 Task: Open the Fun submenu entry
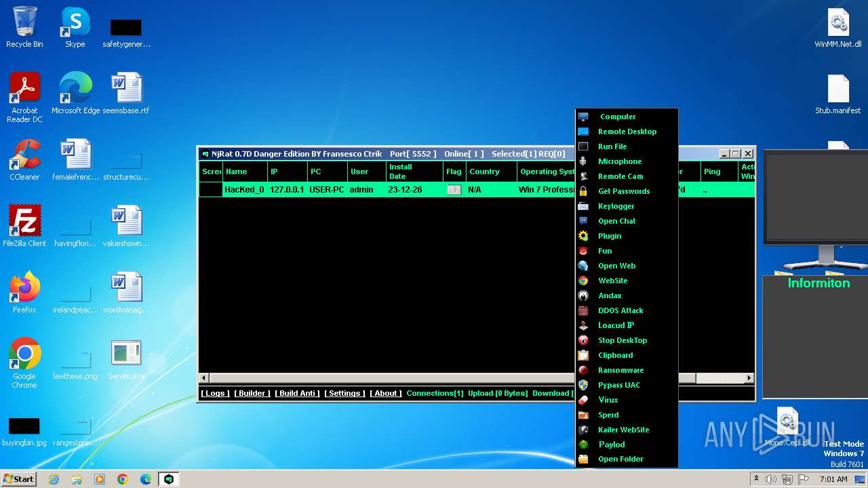tap(605, 251)
